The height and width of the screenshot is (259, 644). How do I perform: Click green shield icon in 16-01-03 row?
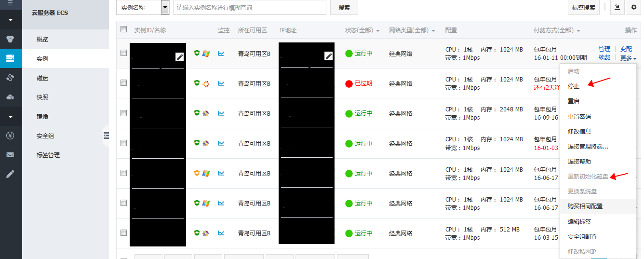coord(197,143)
